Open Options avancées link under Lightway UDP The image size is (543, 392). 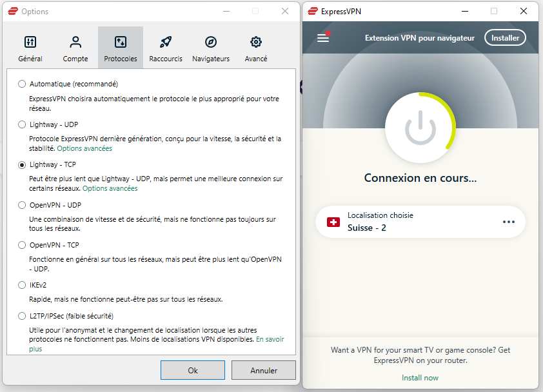(x=84, y=148)
